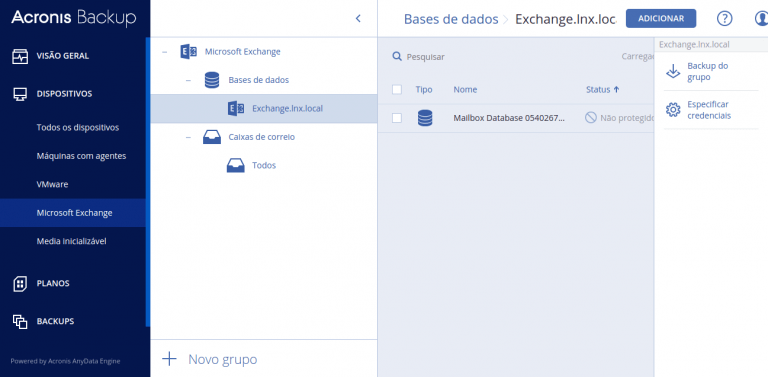
Task: Click the Mailbox Database row database icon
Action: [425, 118]
